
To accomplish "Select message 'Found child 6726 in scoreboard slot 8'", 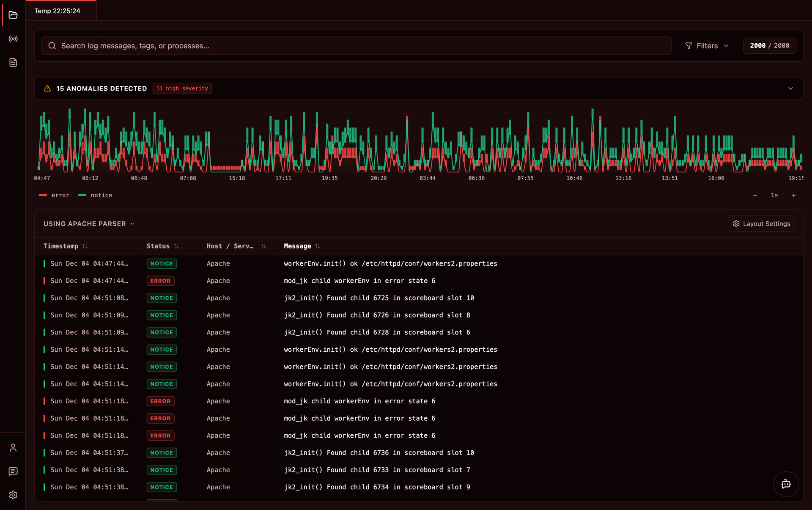I will click(377, 315).
